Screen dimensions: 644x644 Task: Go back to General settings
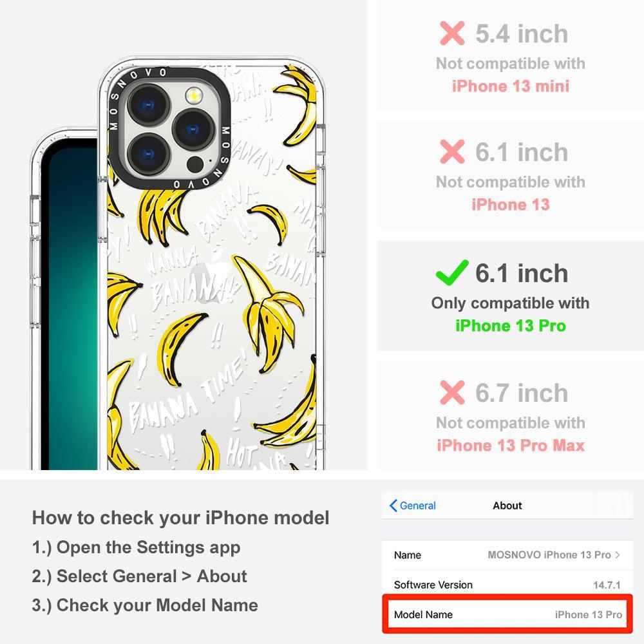point(413,506)
